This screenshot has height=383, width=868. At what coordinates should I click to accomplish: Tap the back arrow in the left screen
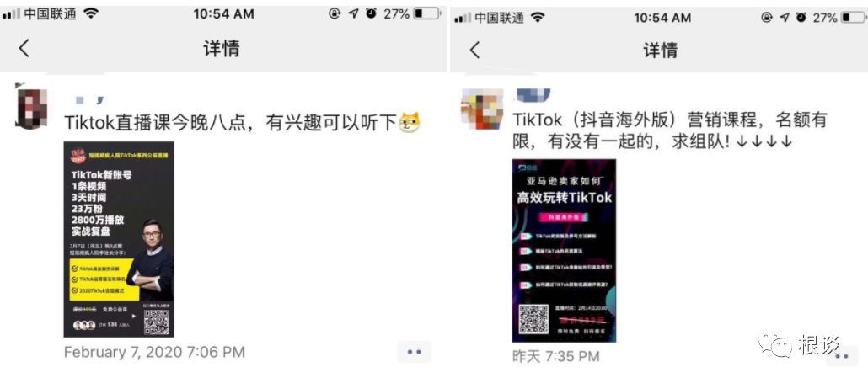(x=24, y=49)
